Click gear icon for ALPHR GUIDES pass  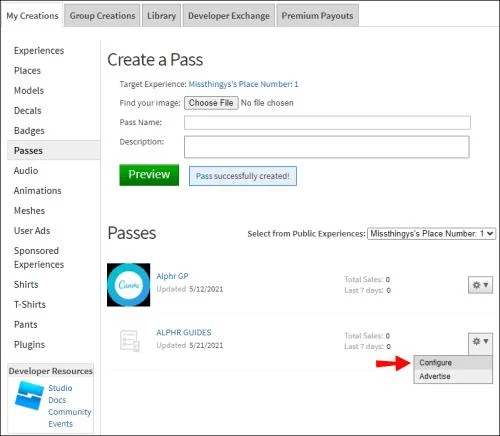tap(480, 341)
